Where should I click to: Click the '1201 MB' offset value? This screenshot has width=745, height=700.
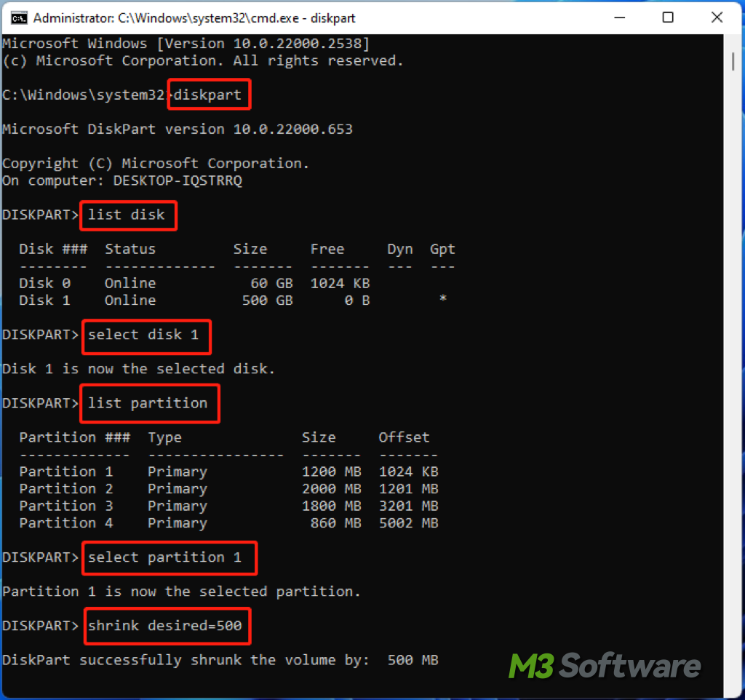click(x=408, y=488)
